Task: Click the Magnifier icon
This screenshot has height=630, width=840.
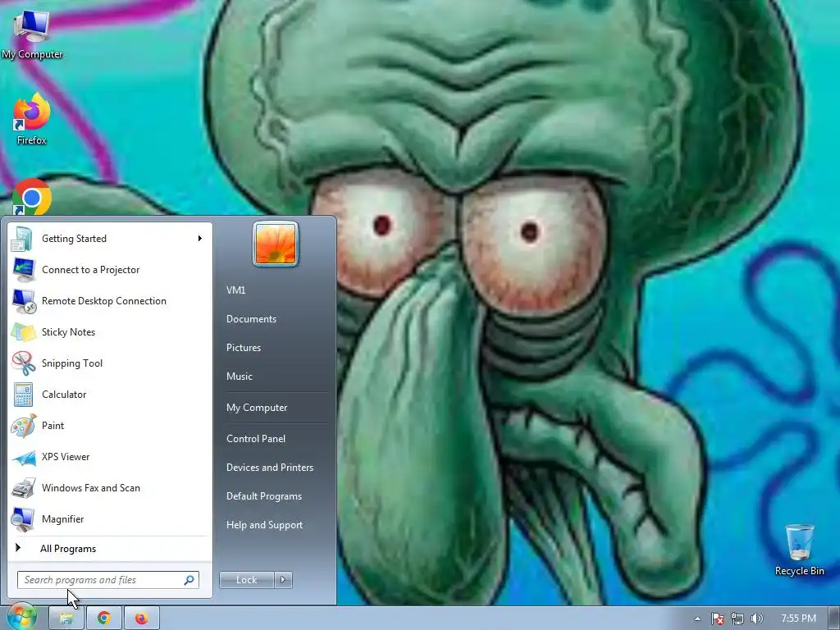Action: pyautogui.click(x=24, y=519)
